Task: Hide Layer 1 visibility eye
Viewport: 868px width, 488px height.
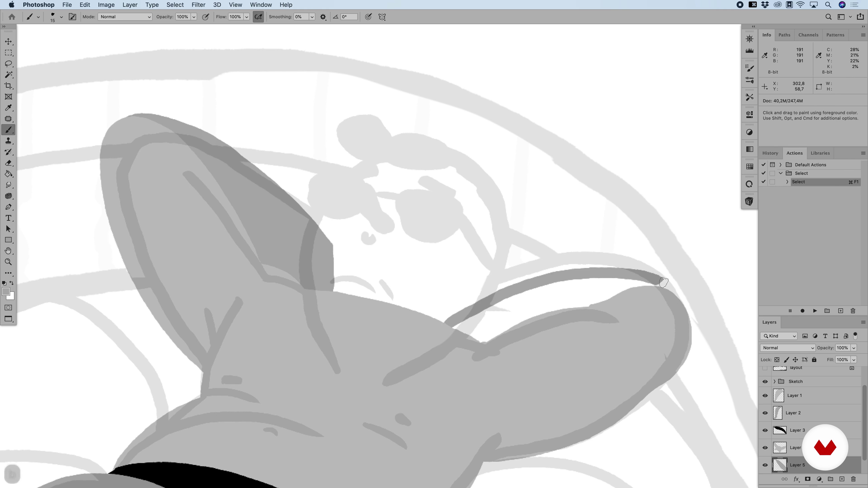Action: point(765,395)
